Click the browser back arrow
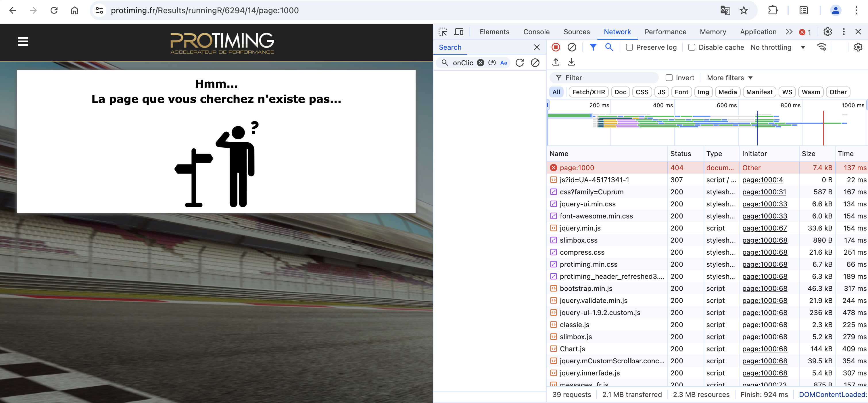This screenshot has width=868, height=403. pos(12,10)
